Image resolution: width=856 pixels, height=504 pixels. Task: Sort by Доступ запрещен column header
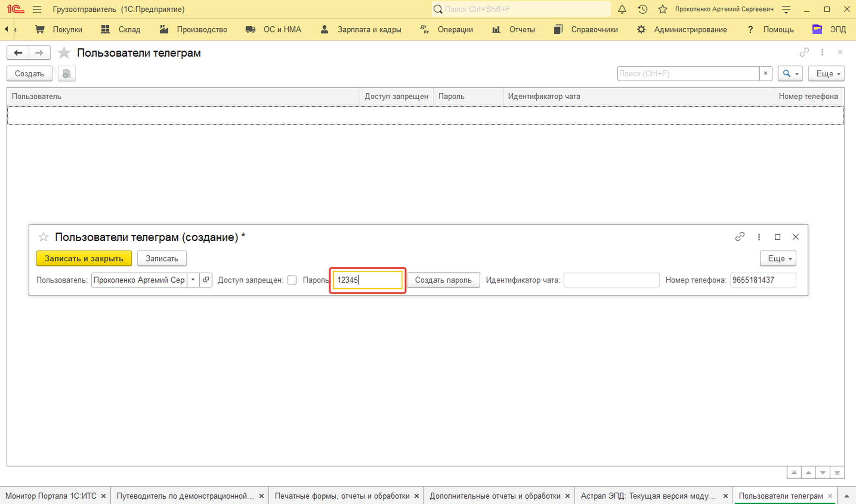[x=396, y=96]
